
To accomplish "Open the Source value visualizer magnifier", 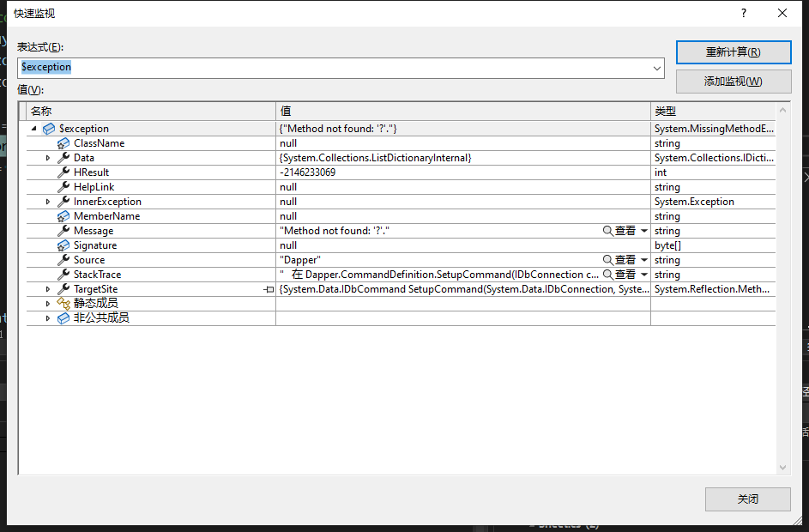I will [607, 259].
